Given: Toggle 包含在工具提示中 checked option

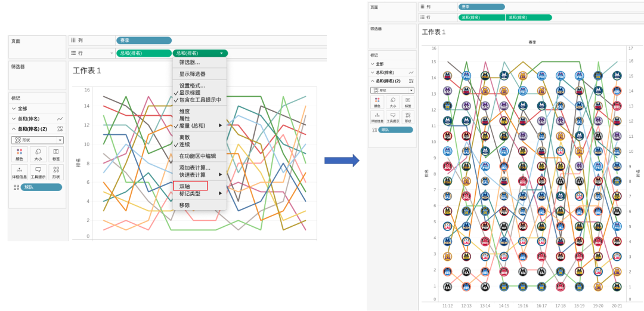Looking at the screenshot, I should click(199, 100).
